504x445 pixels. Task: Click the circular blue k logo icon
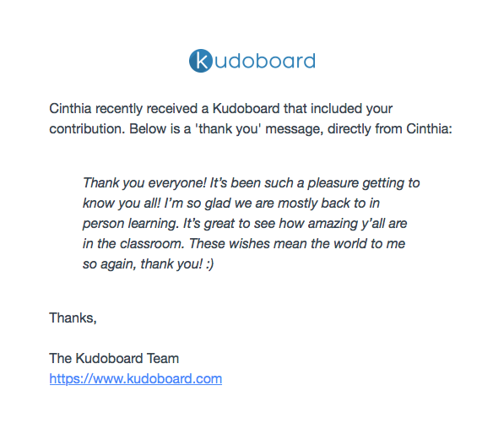pos(201,61)
